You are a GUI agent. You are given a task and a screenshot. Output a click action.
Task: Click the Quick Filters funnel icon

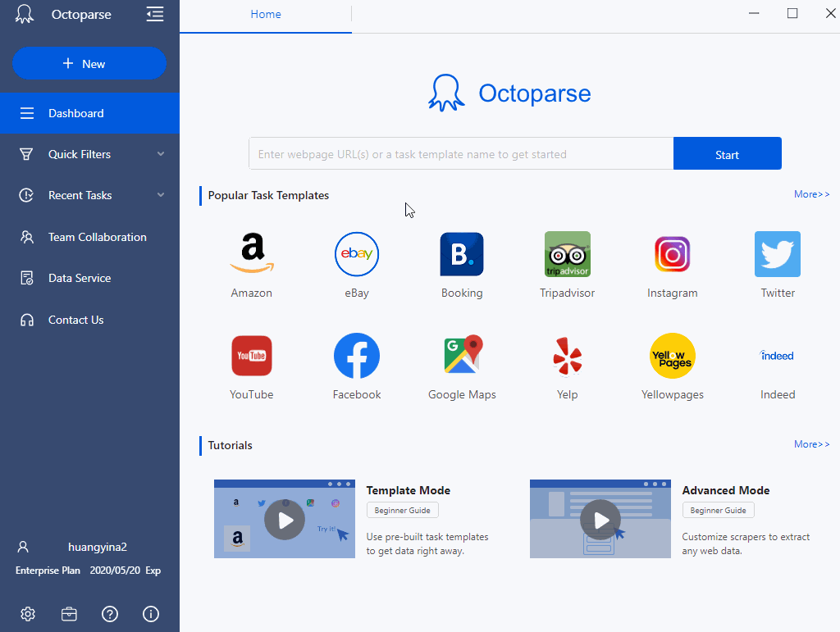click(x=26, y=154)
